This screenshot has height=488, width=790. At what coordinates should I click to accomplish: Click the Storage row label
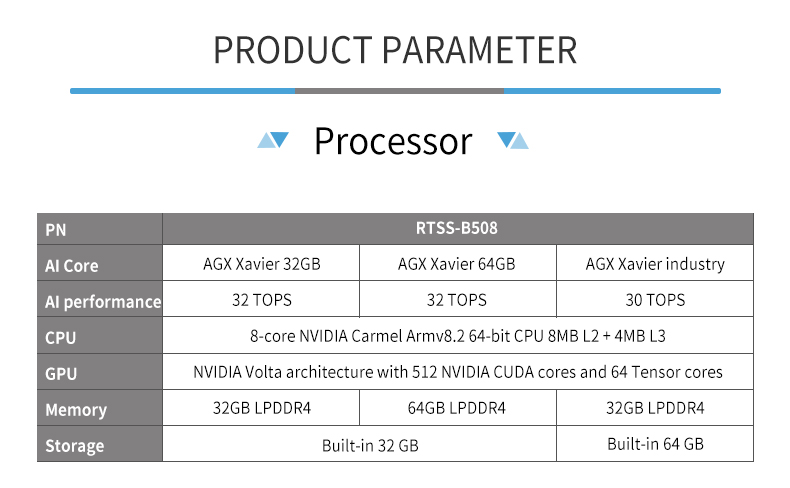pyautogui.click(x=100, y=445)
